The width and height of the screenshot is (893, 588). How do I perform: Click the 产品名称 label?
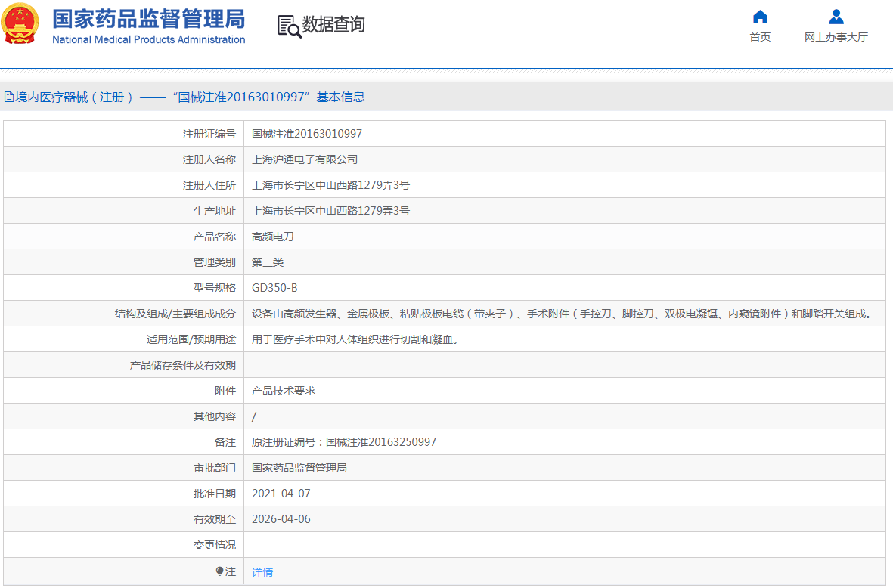coord(214,237)
